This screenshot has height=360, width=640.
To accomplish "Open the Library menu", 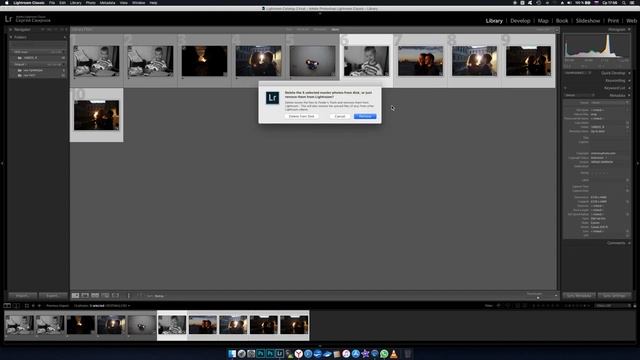I will tap(76, 2).
